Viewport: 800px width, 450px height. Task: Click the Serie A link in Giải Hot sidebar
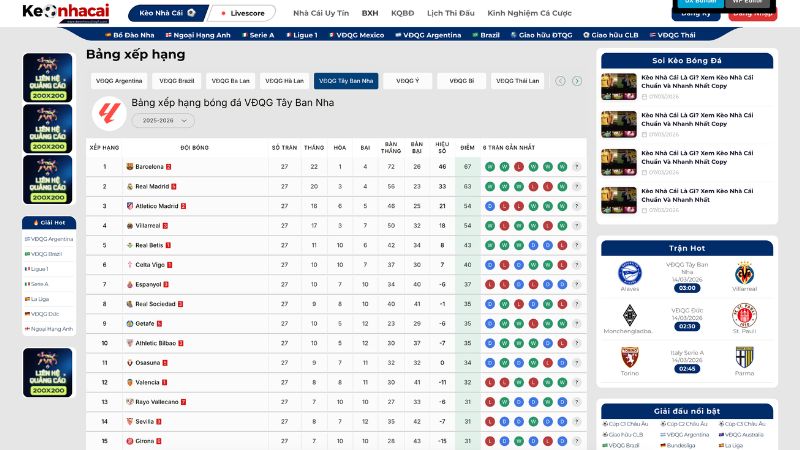(x=40, y=284)
